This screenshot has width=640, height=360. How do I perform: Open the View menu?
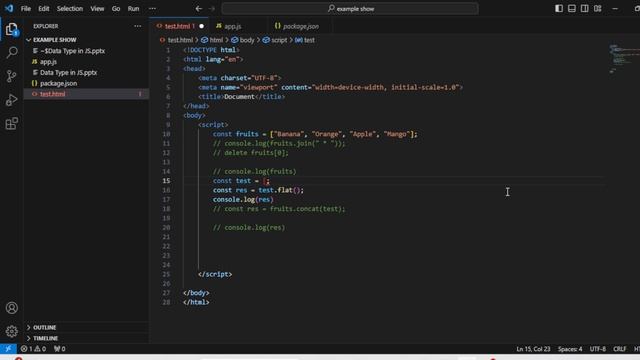pos(97,9)
